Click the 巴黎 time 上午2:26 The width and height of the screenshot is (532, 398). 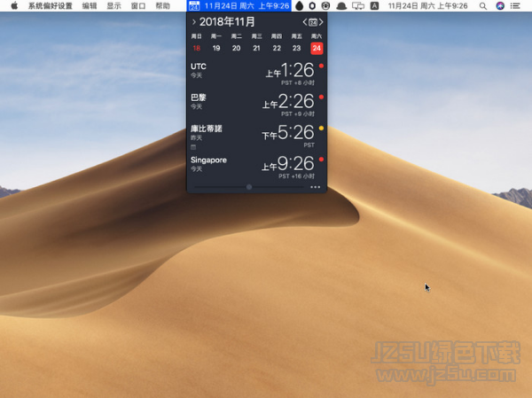click(x=288, y=101)
